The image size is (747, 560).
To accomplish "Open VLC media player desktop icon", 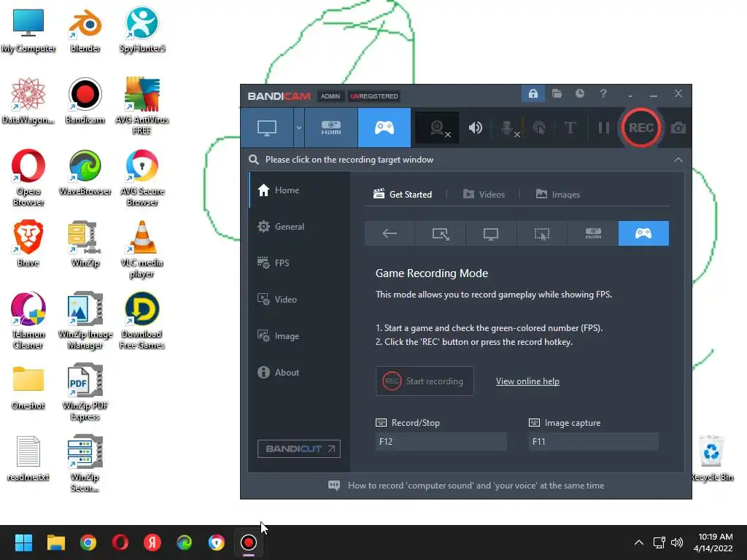I will tap(142, 250).
